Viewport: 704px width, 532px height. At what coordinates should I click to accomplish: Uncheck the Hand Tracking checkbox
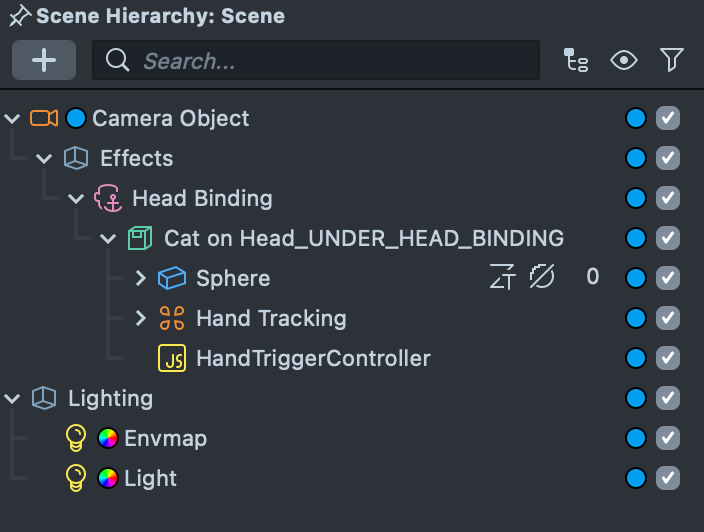[668, 318]
